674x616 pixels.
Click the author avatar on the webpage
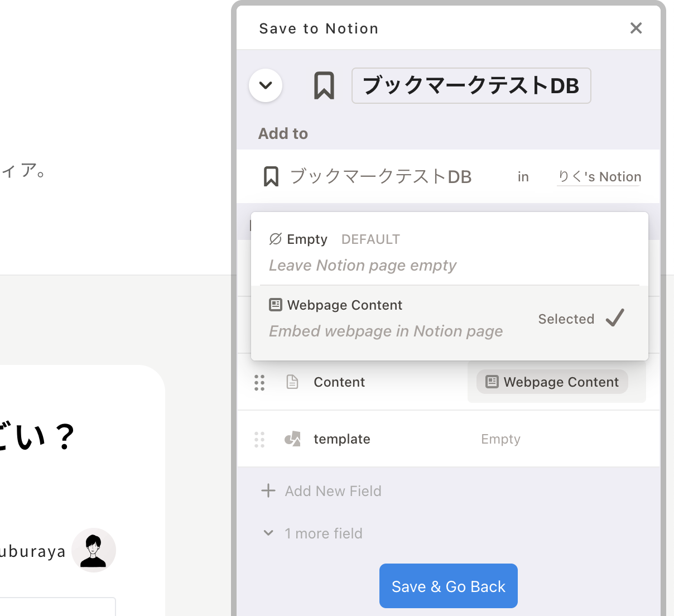(94, 550)
